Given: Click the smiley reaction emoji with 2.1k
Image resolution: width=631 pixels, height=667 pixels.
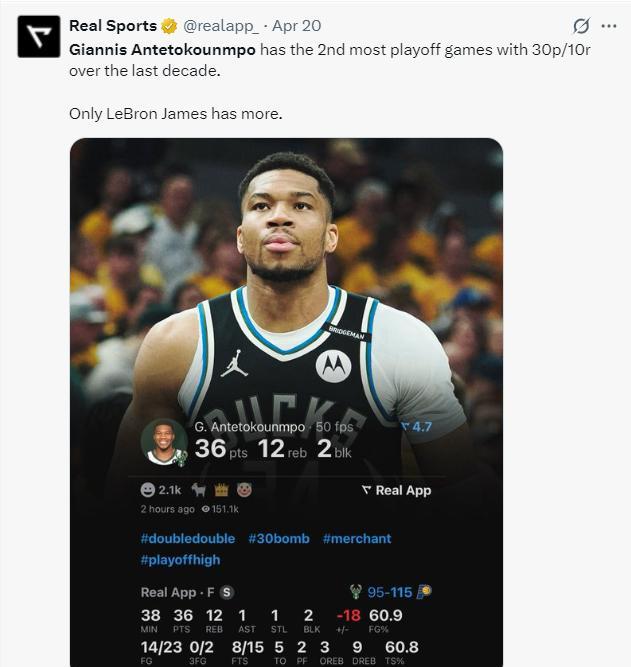Looking at the screenshot, I should [x=149, y=490].
